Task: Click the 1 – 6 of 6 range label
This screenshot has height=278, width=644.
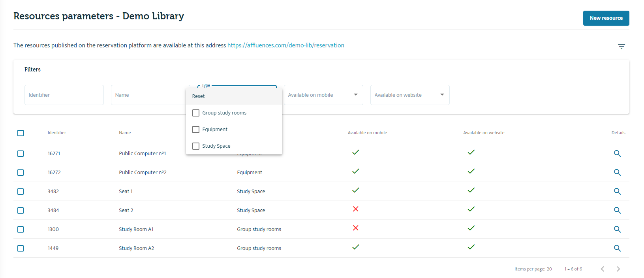Action: point(573,269)
